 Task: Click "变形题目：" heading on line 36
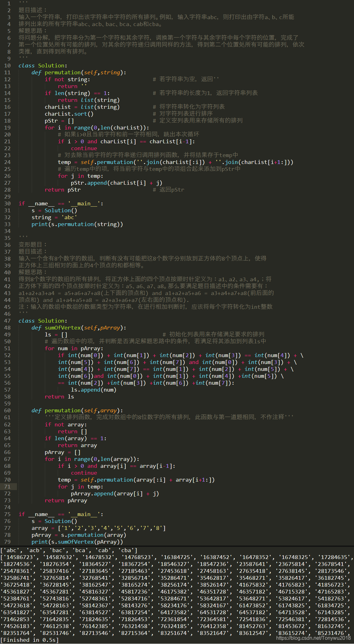[33, 245]
